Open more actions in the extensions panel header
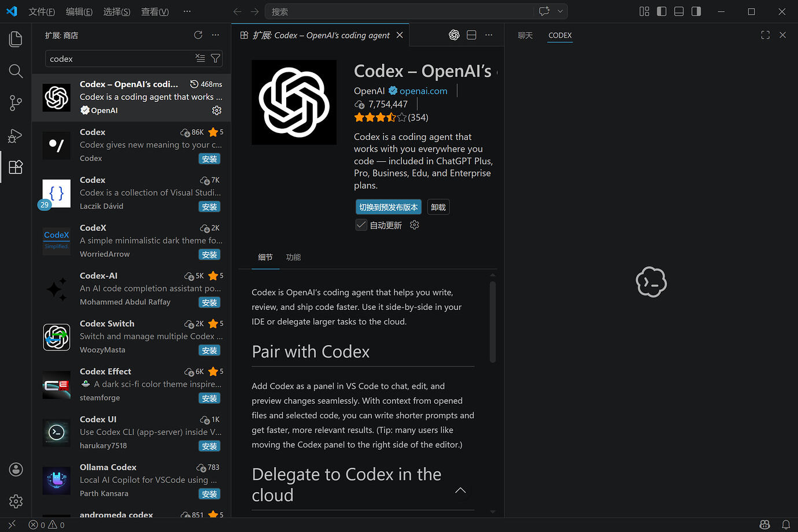 coord(216,35)
